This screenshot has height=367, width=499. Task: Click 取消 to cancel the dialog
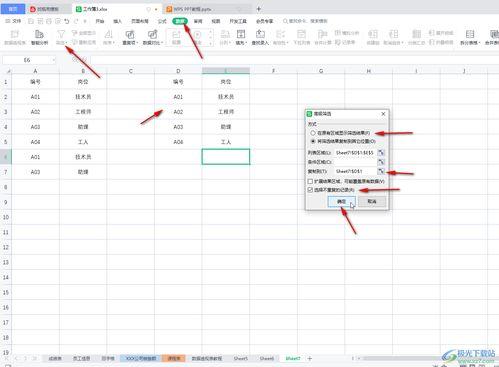point(372,201)
